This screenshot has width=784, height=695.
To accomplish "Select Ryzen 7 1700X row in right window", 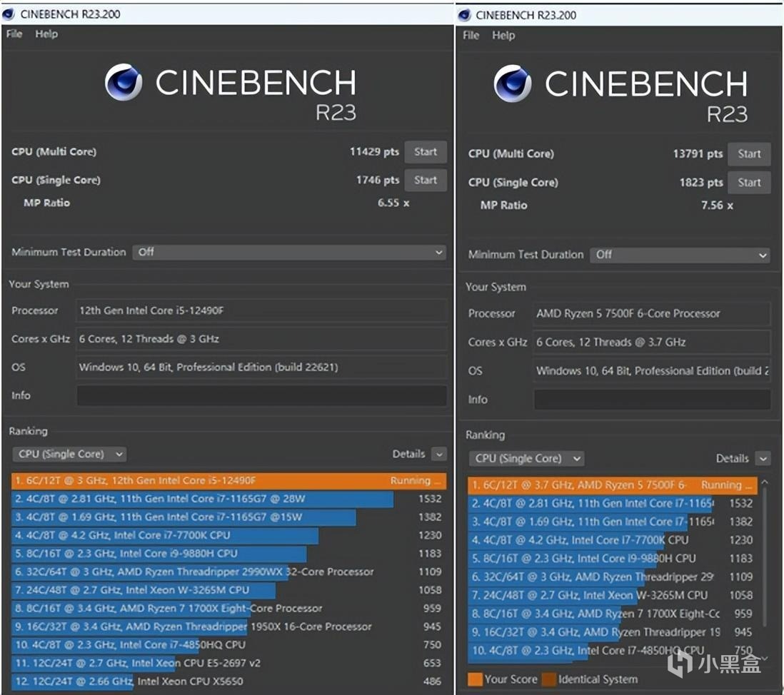I will [x=613, y=614].
